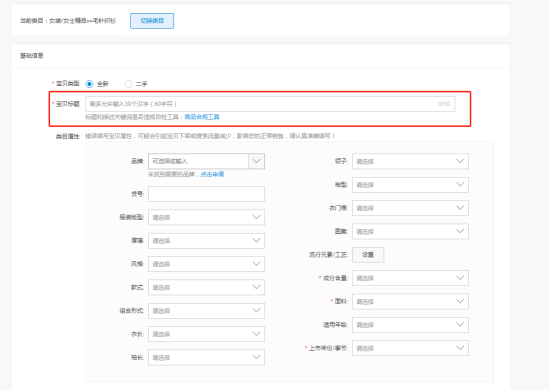Select the 二手 radio button
Image resolution: width=549 pixels, height=390 pixels.
click(128, 84)
